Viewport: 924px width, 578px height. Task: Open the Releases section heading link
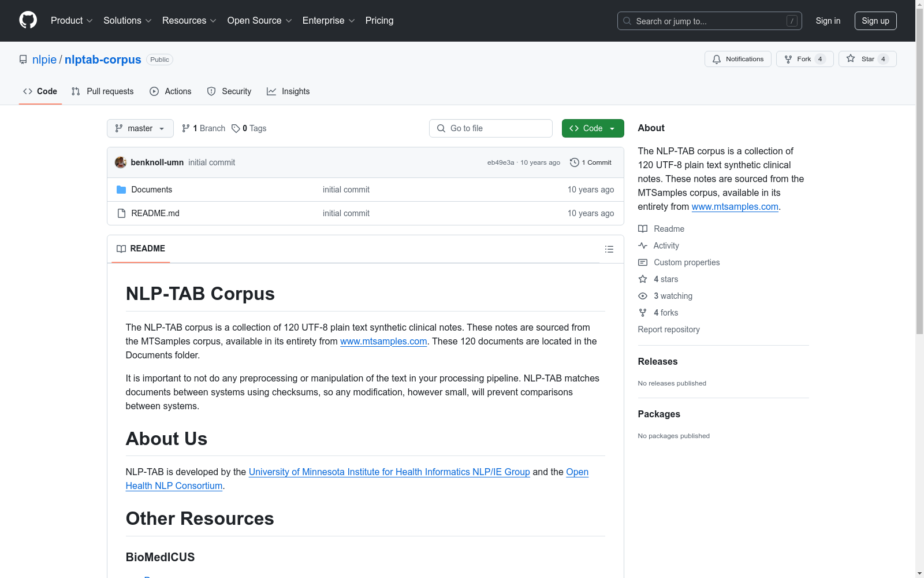click(658, 361)
